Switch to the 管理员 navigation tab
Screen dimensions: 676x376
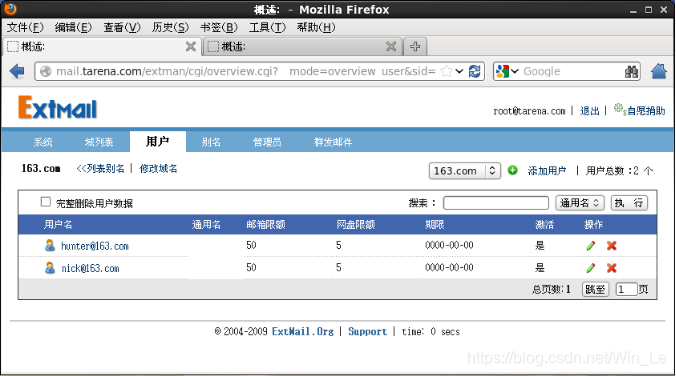click(267, 142)
